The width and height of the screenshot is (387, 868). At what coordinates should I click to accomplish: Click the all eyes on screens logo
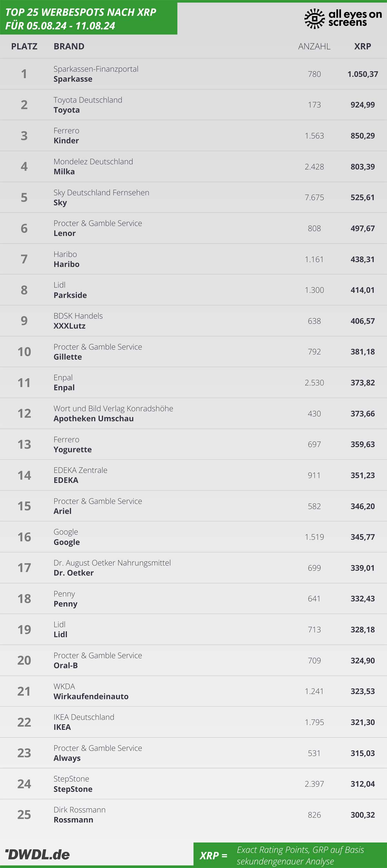(343, 18)
